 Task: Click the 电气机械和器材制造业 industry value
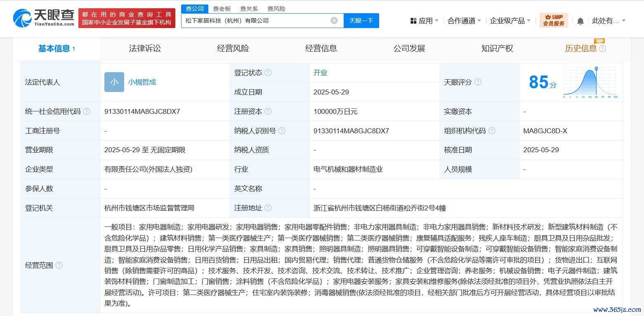348,169
